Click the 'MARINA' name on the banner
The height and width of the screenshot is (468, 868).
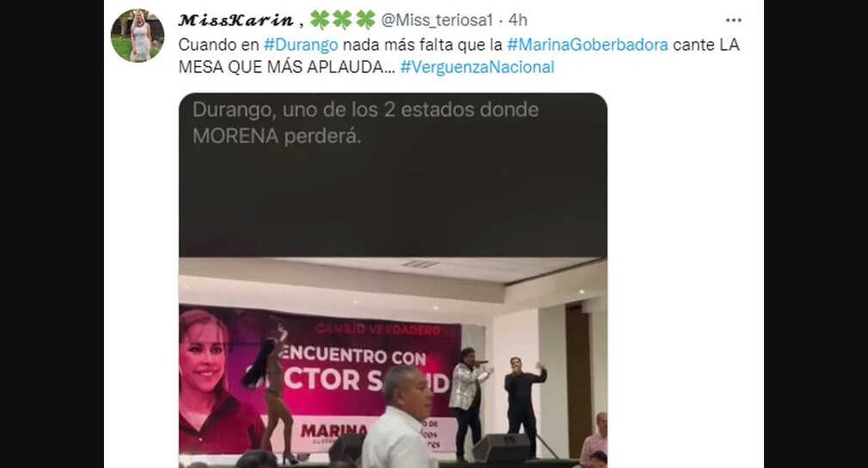coord(334,431)
